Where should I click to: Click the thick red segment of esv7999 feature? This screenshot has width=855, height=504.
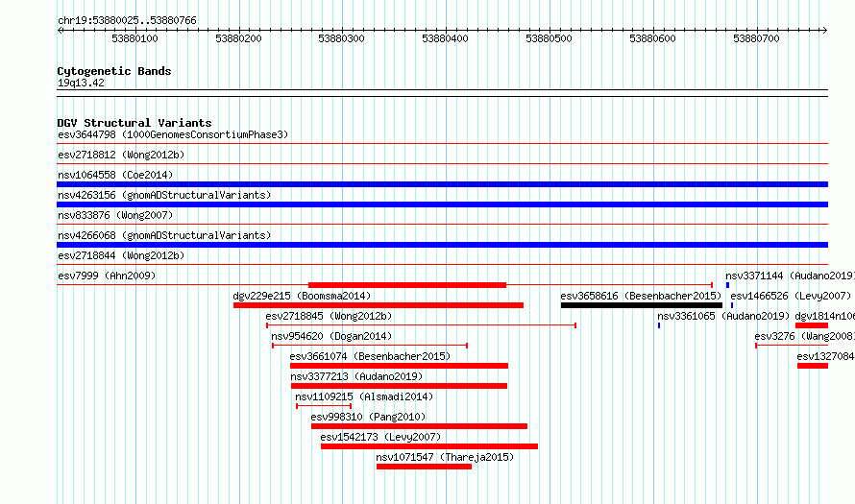[407, 285]
